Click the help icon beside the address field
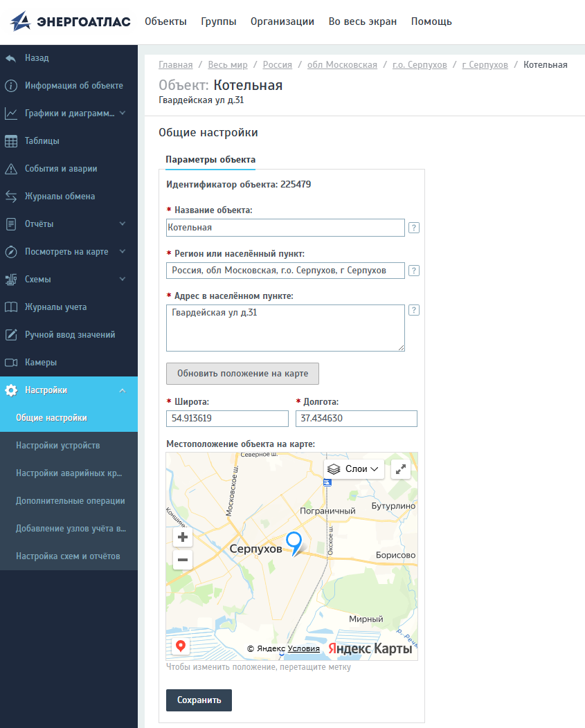585x728 pixels. point(413,310)
